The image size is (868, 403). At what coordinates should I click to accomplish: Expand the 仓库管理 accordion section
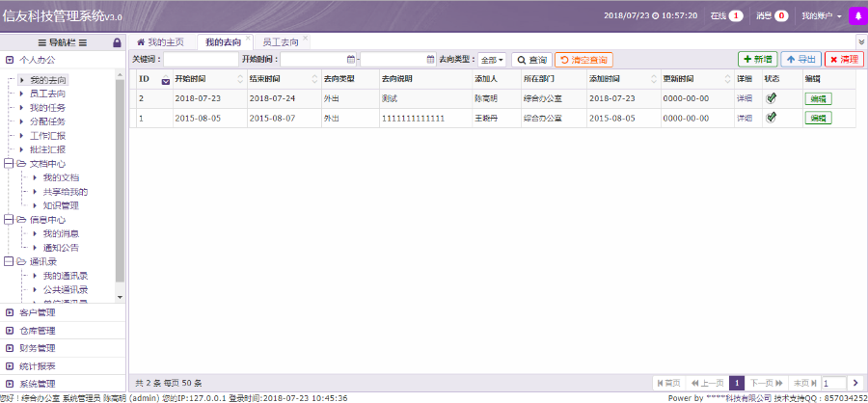click(x=63, y=331)
